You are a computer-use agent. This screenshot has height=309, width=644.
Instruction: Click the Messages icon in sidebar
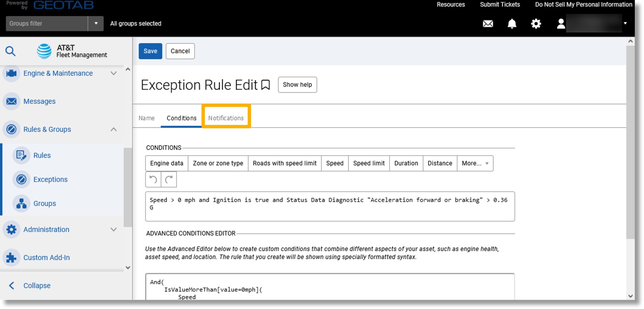(x=11, y=101)
